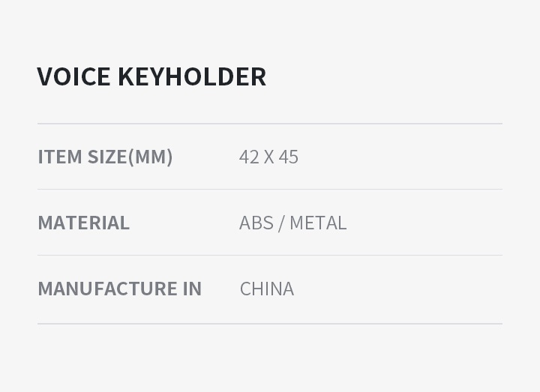This screenshot has width=540, height=392.
Task: Select the word "ITEM" in the size label
Action: [x=60, y=157]
